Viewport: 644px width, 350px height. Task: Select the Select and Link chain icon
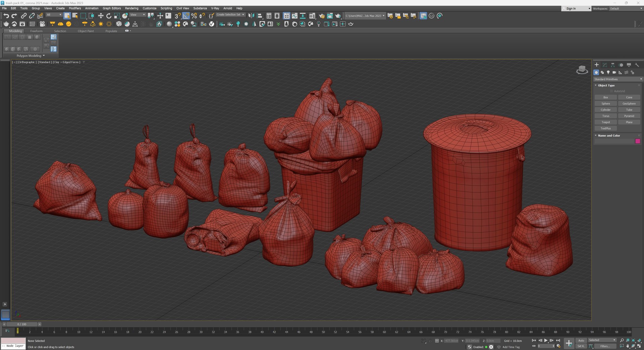(x=23, y=16)
